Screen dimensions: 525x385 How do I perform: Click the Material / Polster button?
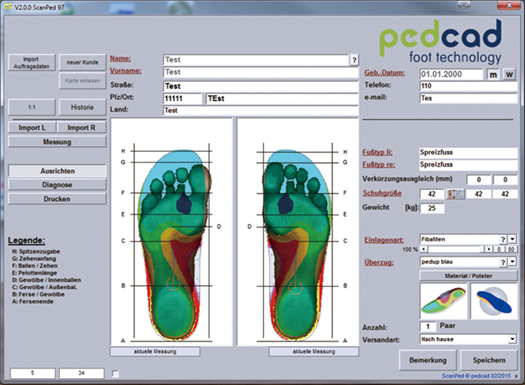(x=468, y=276)
